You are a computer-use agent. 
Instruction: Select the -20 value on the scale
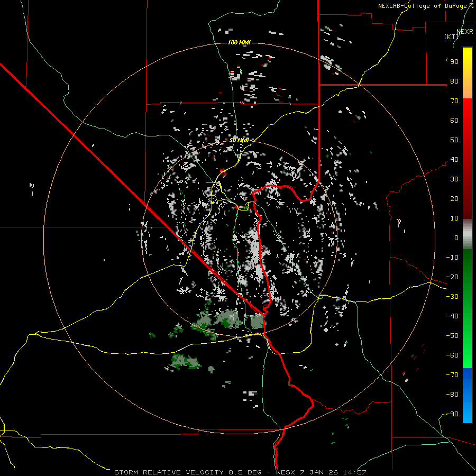(452, 277)
